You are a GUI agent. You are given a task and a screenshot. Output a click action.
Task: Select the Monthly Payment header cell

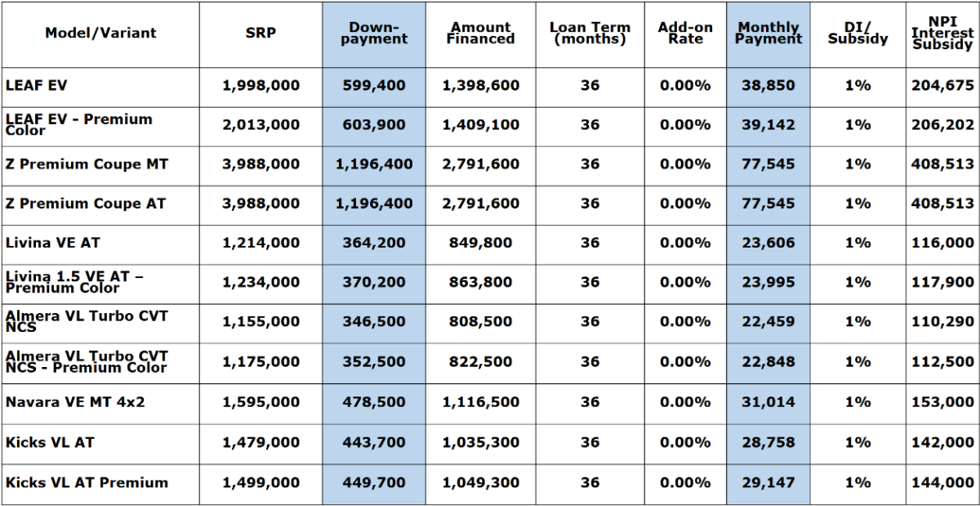coord(768,34)
